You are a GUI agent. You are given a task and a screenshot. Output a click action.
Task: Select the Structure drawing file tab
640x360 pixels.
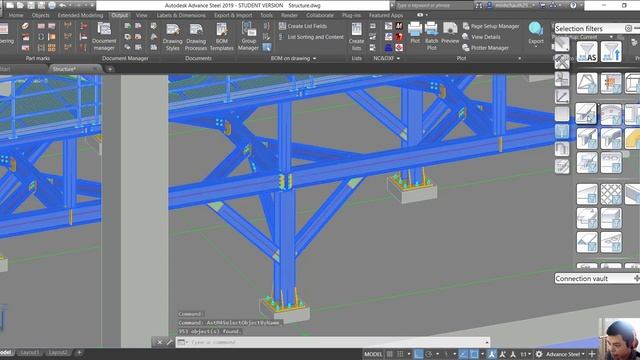pos(75,69)
